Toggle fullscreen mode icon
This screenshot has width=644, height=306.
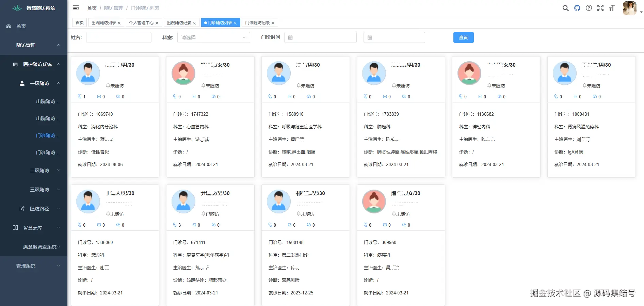point(600,8)
